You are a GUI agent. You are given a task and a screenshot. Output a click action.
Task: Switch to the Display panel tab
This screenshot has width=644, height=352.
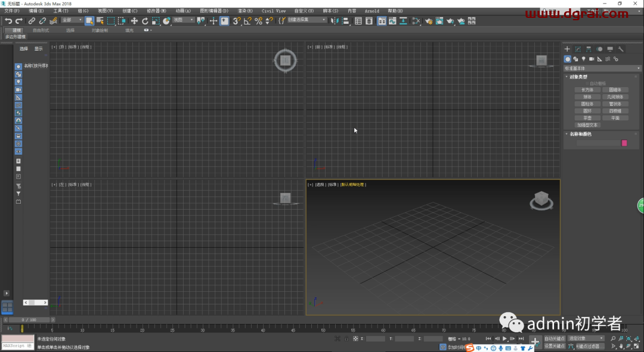coord(610,49)
